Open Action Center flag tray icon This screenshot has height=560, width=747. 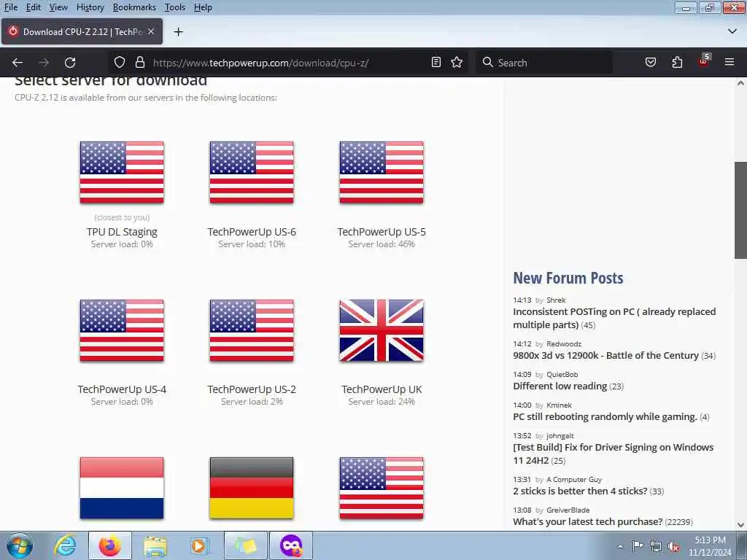pyautogui.click(x=638, y=546)
